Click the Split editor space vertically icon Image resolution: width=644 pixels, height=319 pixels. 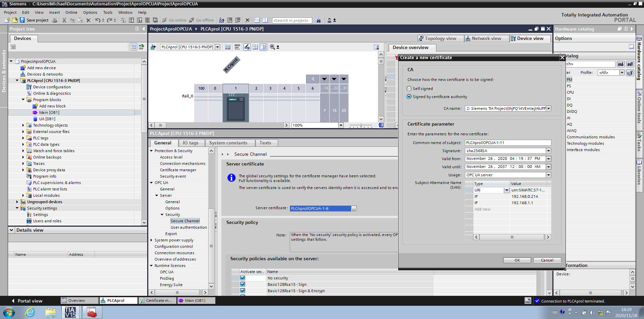click(x=265, y=20)
